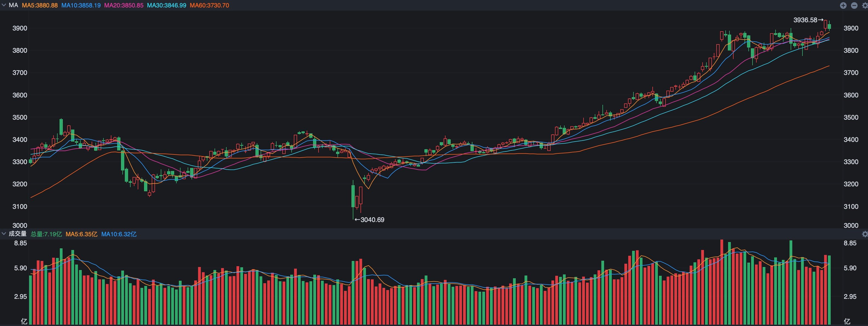Image resolution: width=868 pixels, height=326 pixels.
Task: Open the 成交量 indicator name dropdown
Action: coord(18,234)
